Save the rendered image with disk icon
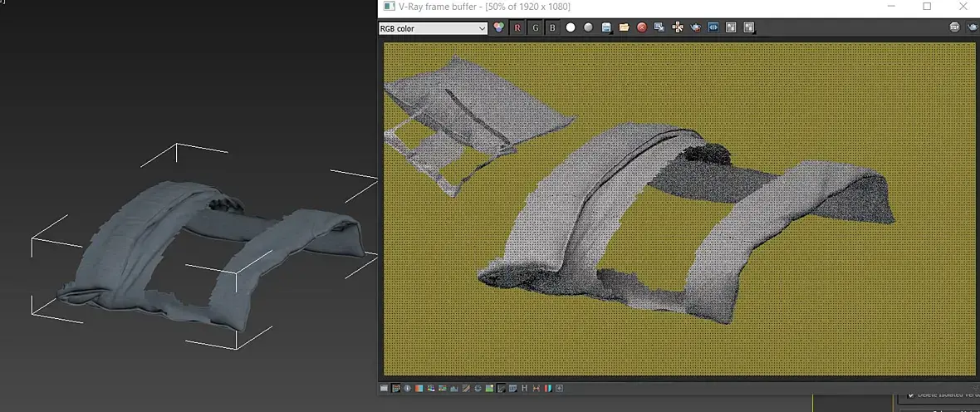Image resolution: width=980 pixels, height=412 pixels. [606, 27]
